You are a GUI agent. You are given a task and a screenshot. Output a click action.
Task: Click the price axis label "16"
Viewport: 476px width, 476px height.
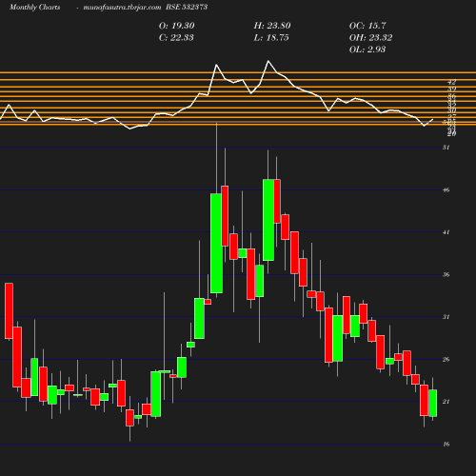click(446, 444)
